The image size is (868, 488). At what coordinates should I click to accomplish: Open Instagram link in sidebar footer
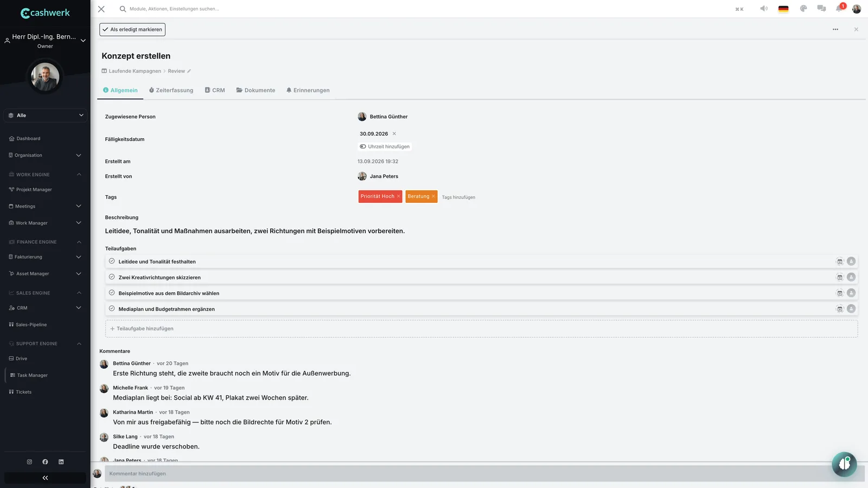click(x=29, y=462)
